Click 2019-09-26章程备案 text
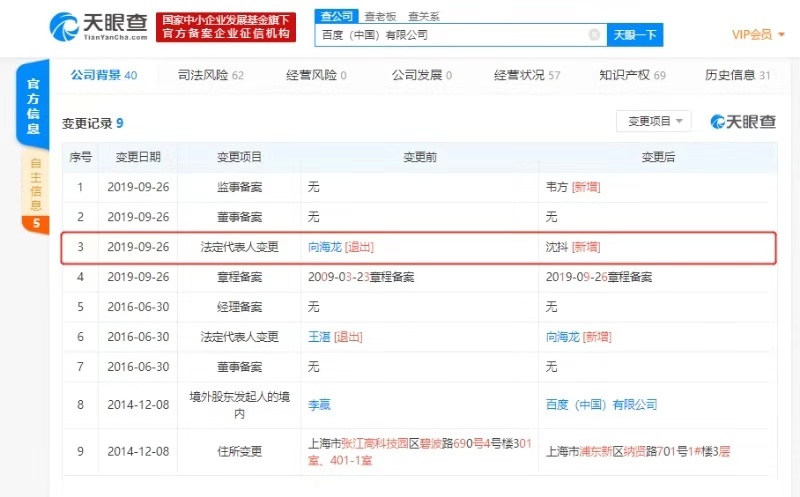 599,277
